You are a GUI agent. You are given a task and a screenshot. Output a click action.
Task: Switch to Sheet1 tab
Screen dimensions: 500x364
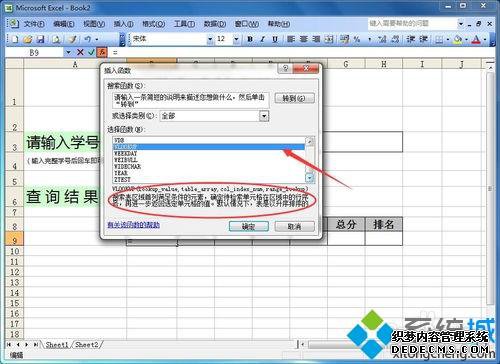tap(57, 345)
